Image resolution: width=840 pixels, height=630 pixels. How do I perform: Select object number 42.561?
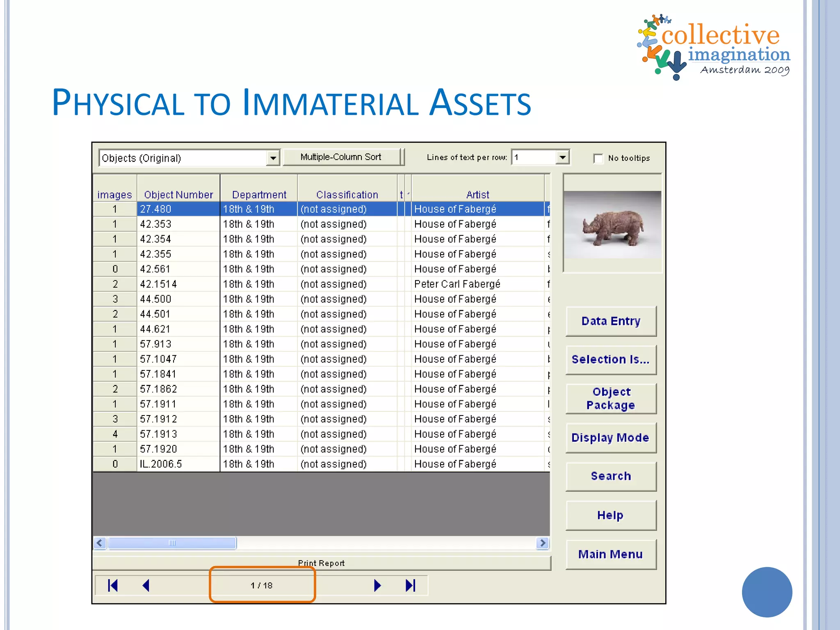(178, 269)
